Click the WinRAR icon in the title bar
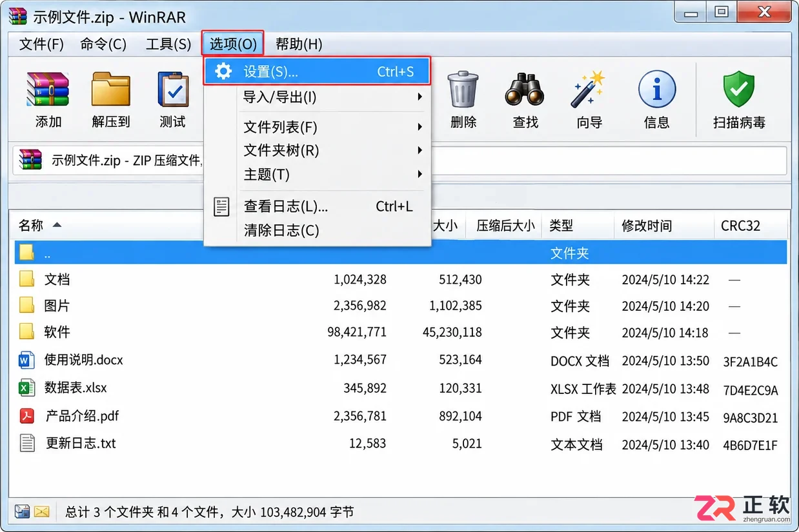 [17, 15]
